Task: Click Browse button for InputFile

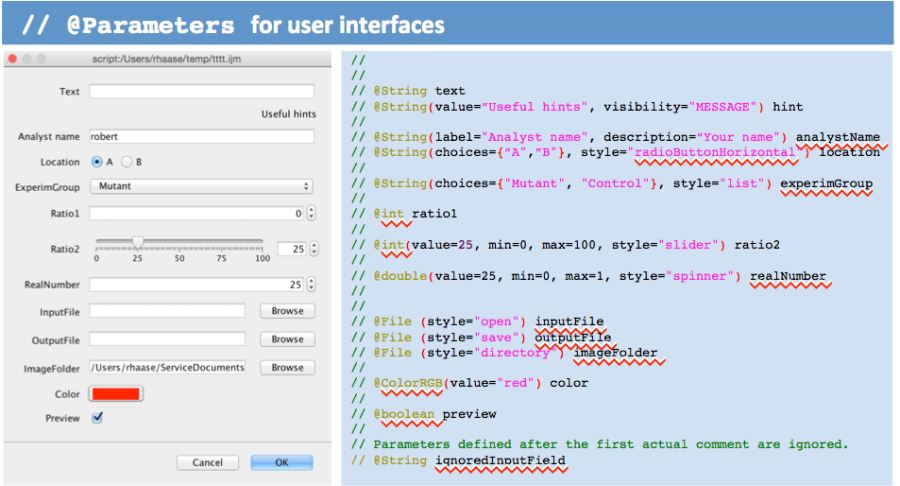Action: tap(287, 311)
